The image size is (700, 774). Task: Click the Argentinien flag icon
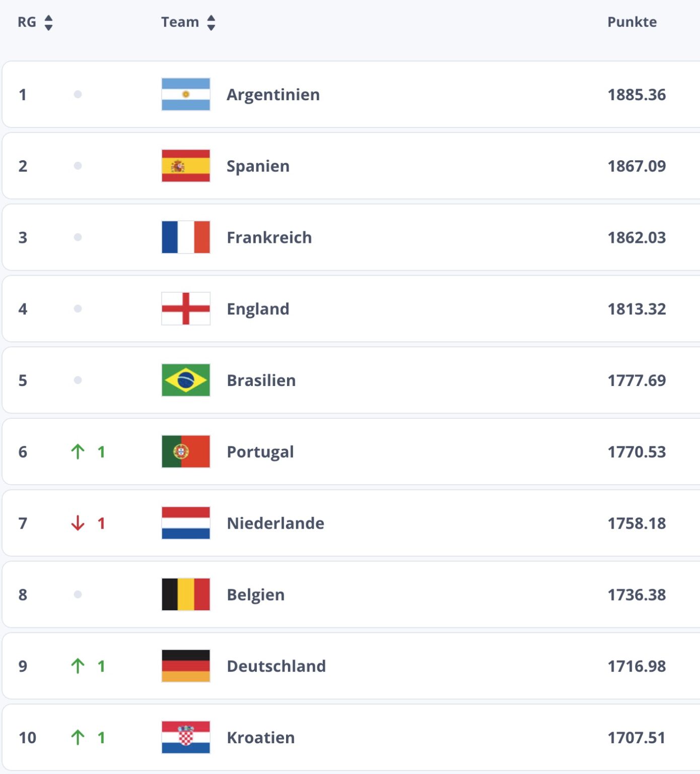pyautogui.click(x=185, y=94)
